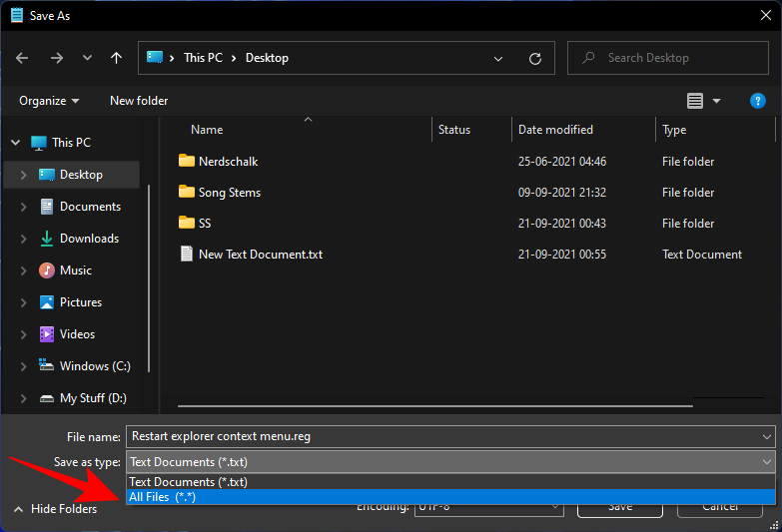Click the Back navigation arrow
This screenshot has height=532, width=782.
[x=23, y=58]
